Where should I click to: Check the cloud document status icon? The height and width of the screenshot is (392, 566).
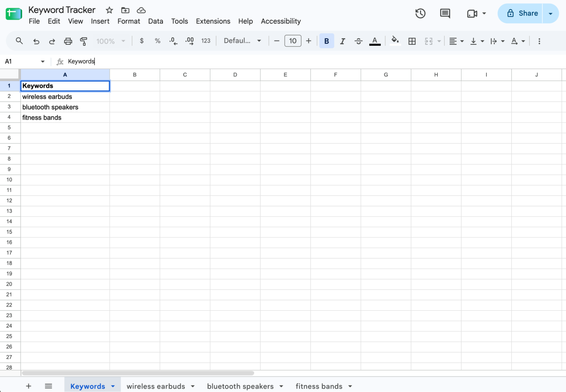141,10
